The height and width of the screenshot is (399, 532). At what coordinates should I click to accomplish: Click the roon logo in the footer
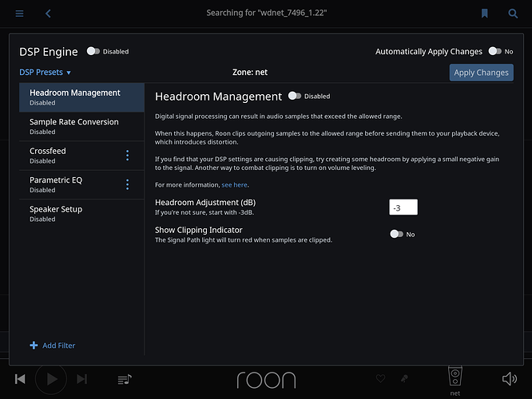coord(266,380)
